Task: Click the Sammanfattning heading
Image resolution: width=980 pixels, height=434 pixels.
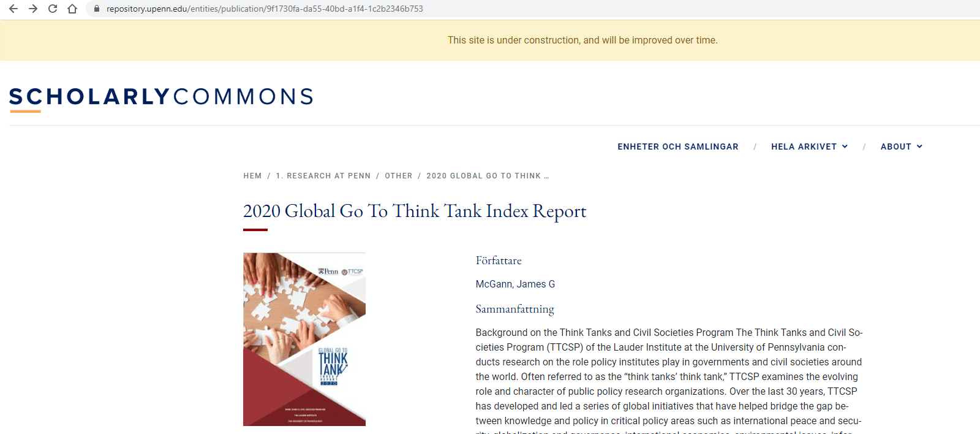Action: click(x=514, y=309)
